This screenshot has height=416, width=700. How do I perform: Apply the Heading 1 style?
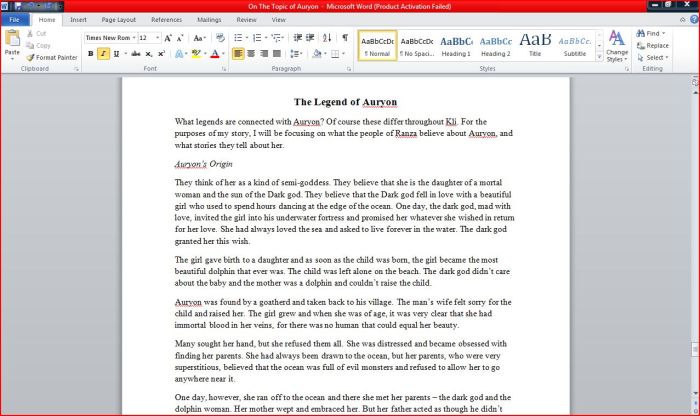[455, 45]
